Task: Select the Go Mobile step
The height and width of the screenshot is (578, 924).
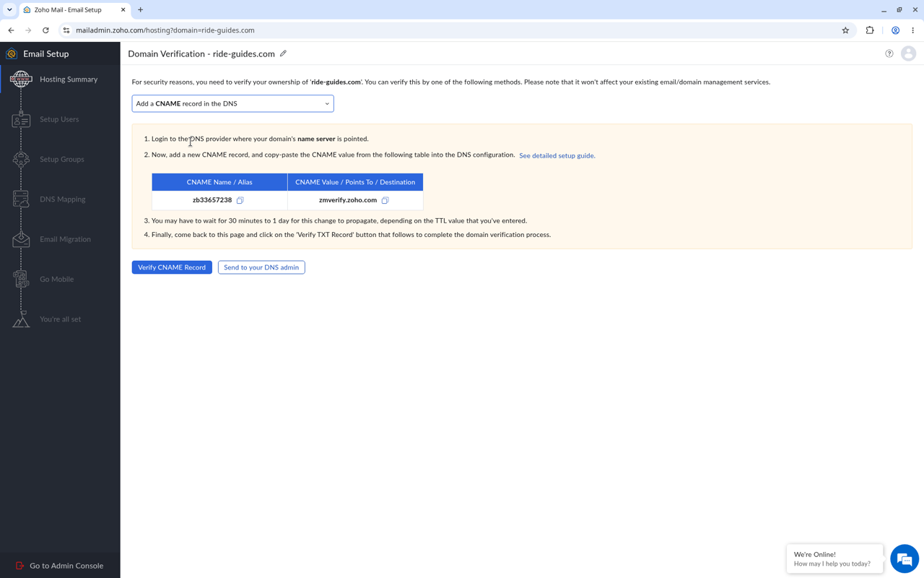Action: (57, 279)
